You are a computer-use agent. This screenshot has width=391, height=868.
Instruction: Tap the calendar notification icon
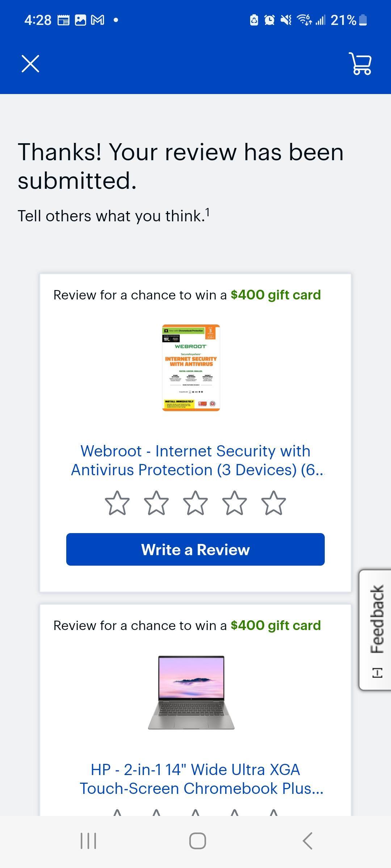[64, 20]
